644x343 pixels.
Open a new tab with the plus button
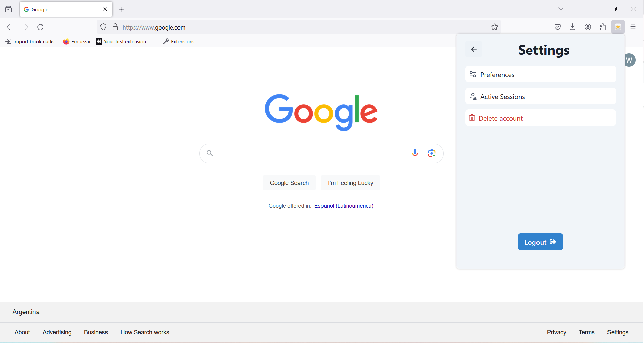(121, 9)
